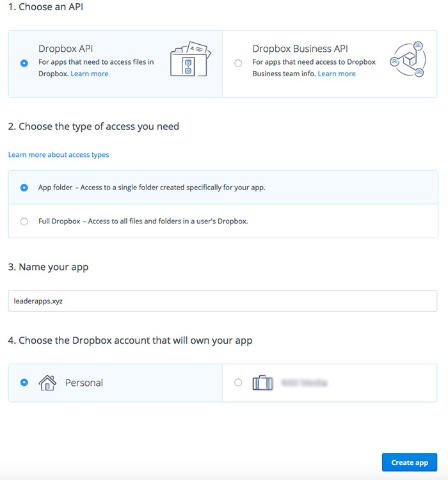Open Learn more link under Dropbox API
Screen dimensions: 448x480
click(x=90, y=74)
